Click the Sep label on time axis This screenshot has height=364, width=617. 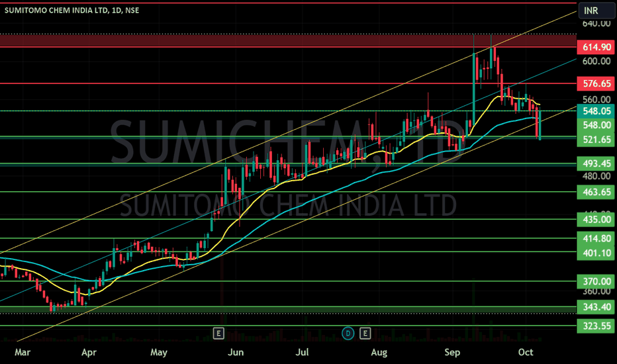(x=452, y=352)
